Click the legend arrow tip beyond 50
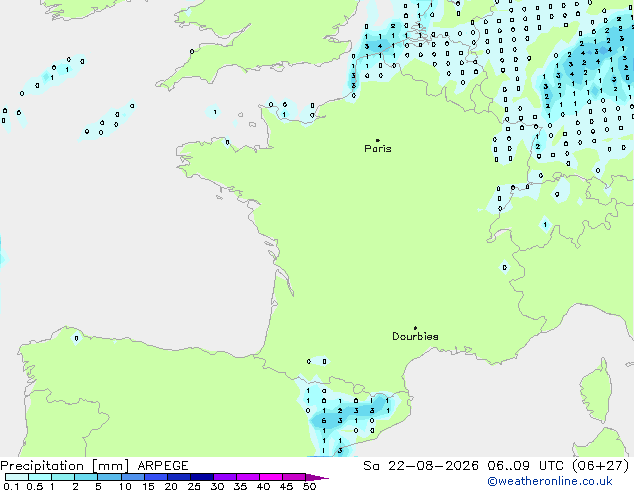The width and height of the screenshot is (634, 490). [x=317, y=477]
